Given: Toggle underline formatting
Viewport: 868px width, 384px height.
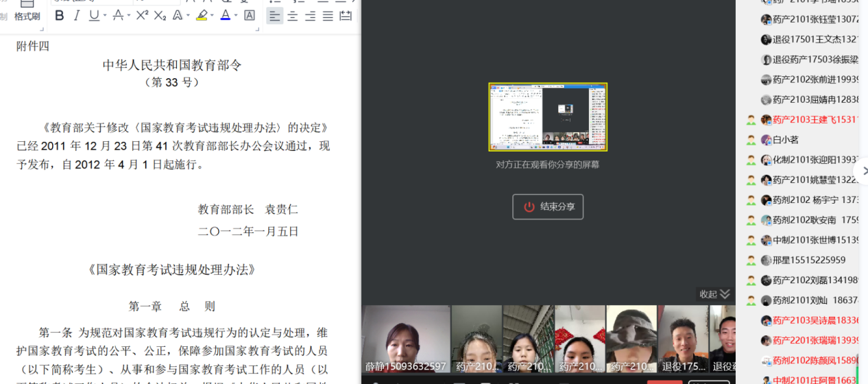Looking at the screenshot, I should 93,16.
